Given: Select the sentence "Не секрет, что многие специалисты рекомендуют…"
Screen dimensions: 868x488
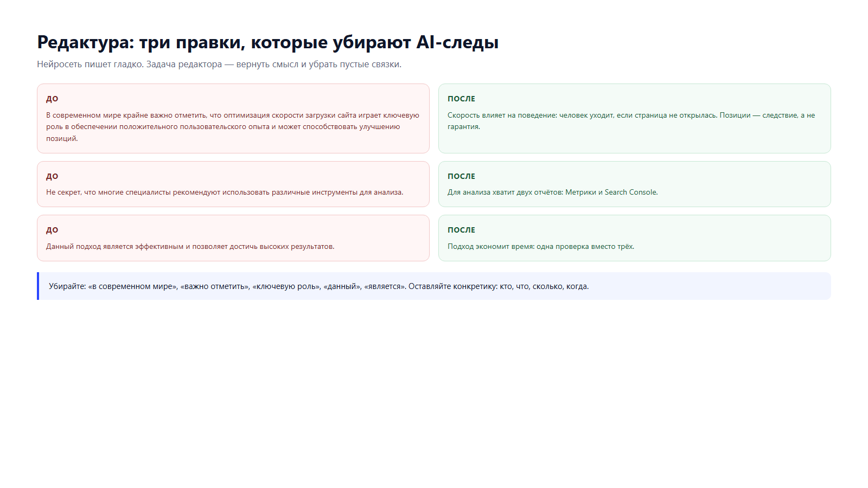Looking at the screenshot, I should (225, 192).
